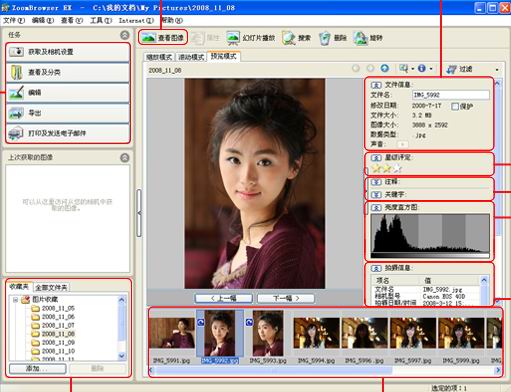
Task: Open the View Image toolbar icon
Action: pyautogui.click(x=148, y=38)
